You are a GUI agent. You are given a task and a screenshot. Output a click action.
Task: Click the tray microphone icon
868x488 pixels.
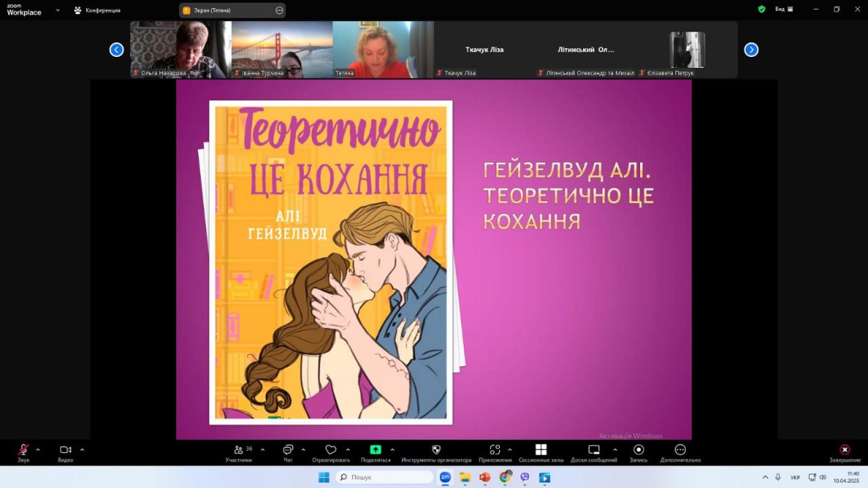tap(778, 477)
